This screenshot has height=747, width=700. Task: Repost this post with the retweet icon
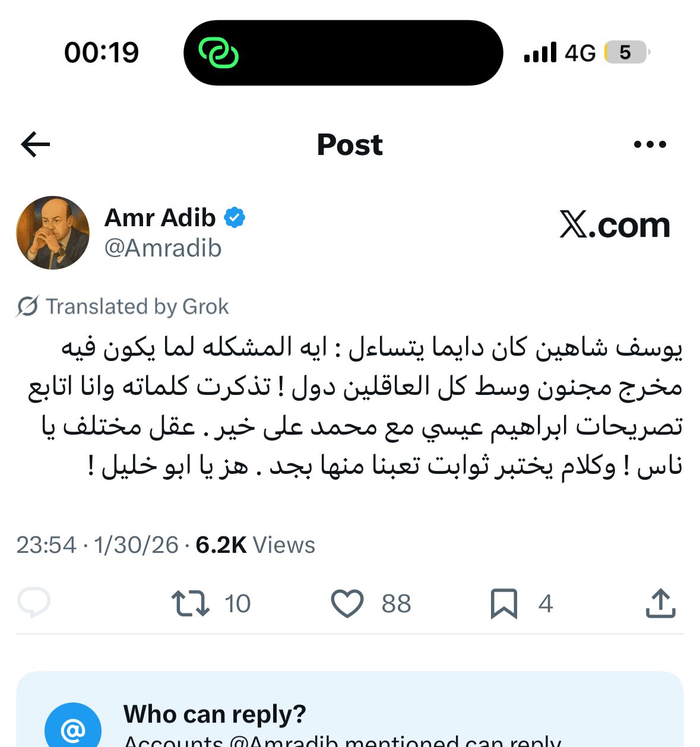pos(190,603)
